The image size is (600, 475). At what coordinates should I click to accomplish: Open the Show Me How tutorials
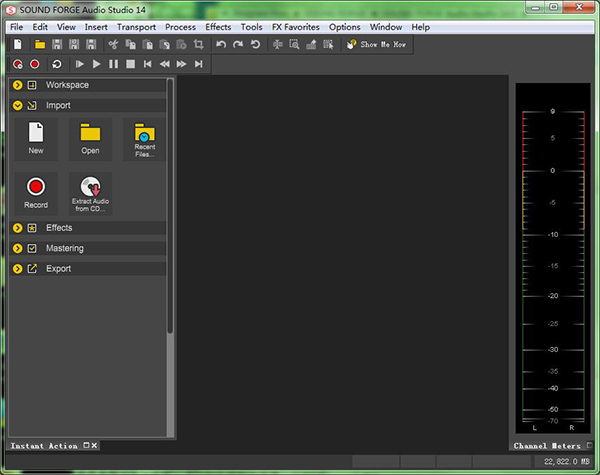tap(377, 44)
